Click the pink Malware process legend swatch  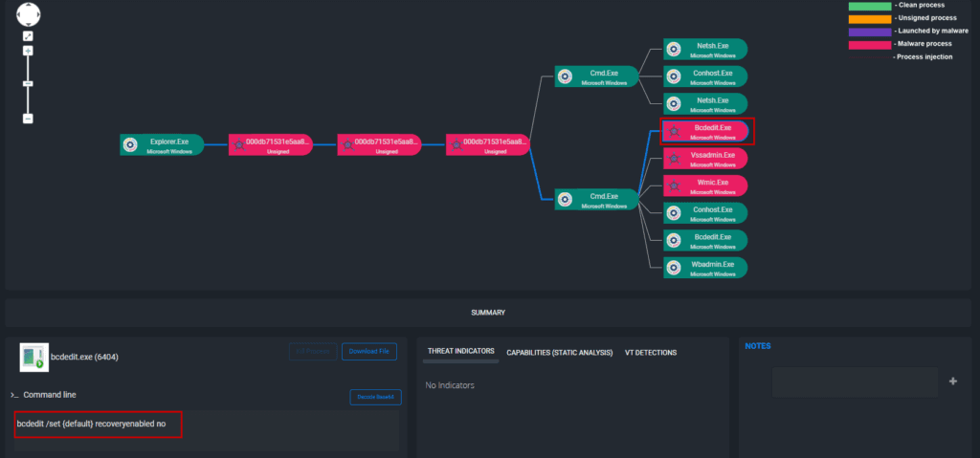pyautogui.click(x=869, y=44)
